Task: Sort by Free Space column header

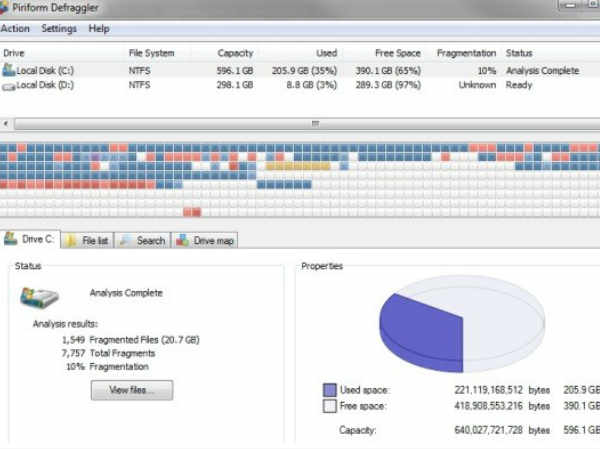Action: click(398, 53)
